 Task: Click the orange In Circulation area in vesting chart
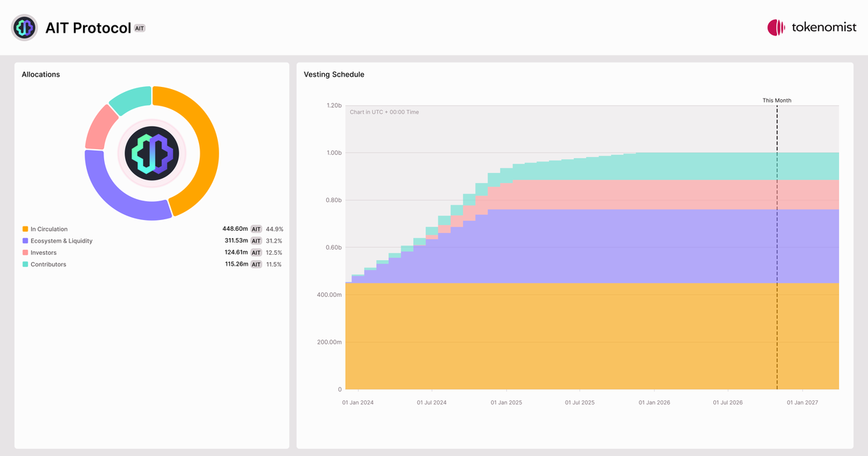coord(592,337)
